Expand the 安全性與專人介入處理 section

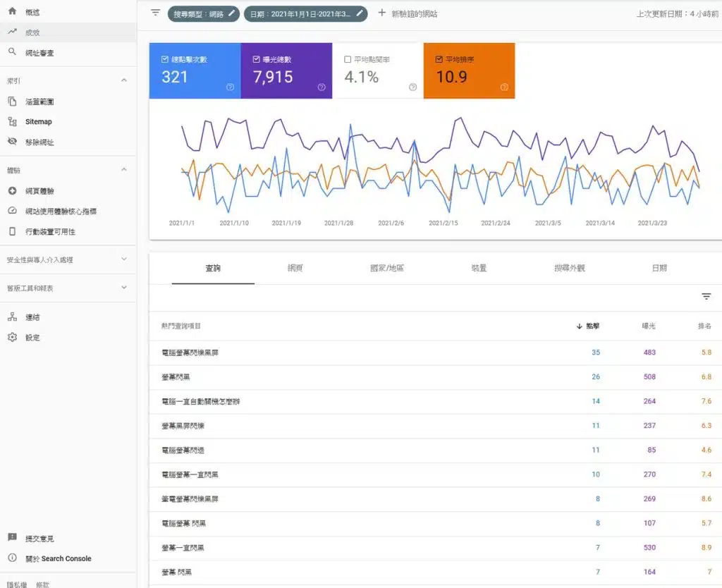tap(124, 259)
